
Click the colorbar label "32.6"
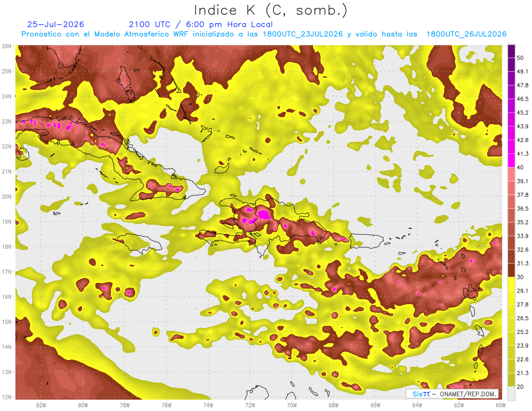[x=523, y=250]
